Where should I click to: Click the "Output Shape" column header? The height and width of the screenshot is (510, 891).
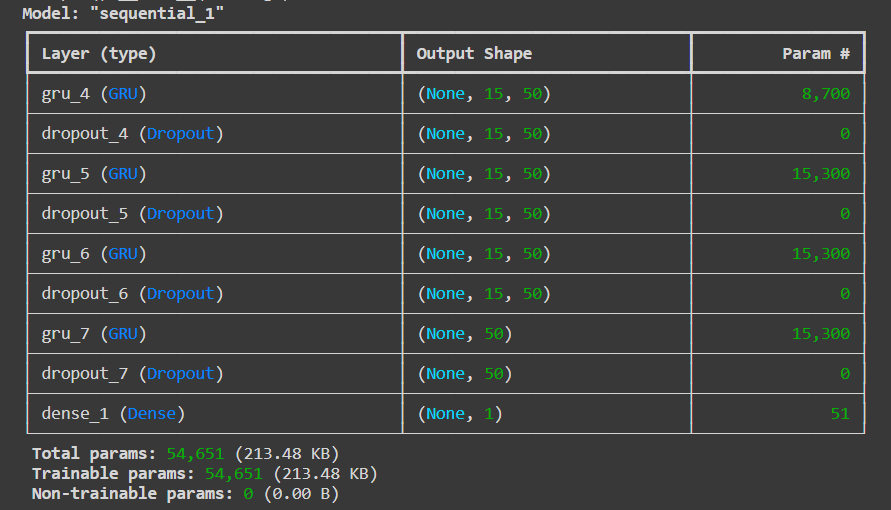coord(474,54)
